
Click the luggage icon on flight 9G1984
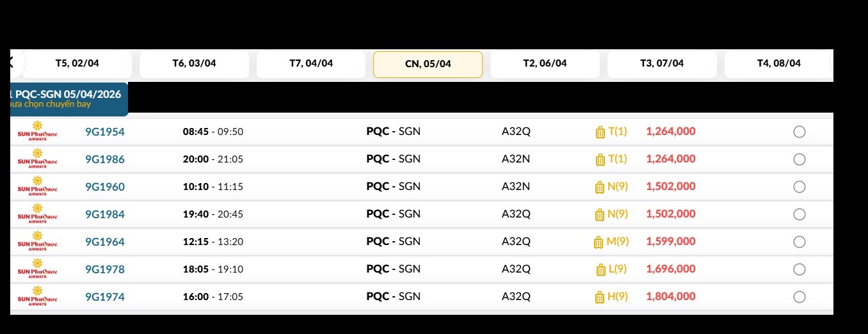pos(600,215)
